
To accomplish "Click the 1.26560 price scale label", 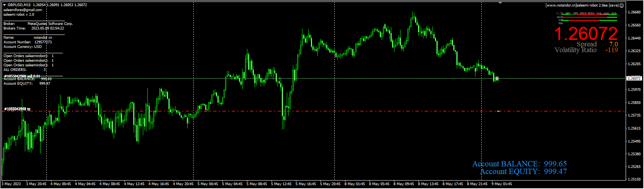I will [x=634, y=25].
